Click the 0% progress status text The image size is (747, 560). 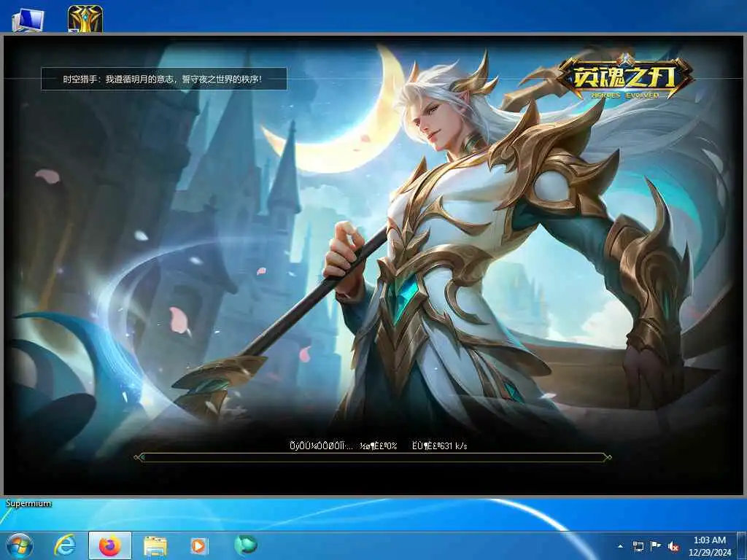click(x=379, y=446)
